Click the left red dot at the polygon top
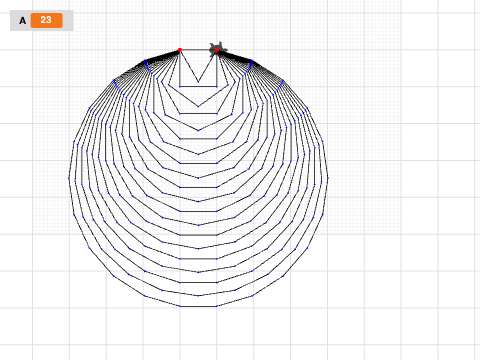The image size is (480, 360). pos(180,50)
